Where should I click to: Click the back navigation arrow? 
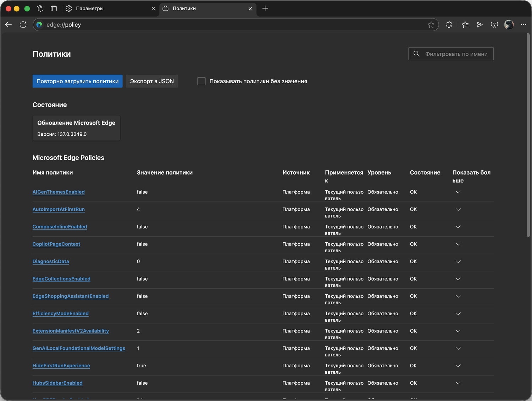[9, 24]
